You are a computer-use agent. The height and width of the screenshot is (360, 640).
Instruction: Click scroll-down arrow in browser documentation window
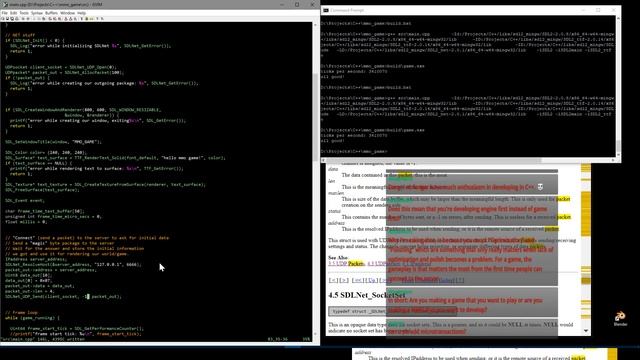click(x=586, y=331)
